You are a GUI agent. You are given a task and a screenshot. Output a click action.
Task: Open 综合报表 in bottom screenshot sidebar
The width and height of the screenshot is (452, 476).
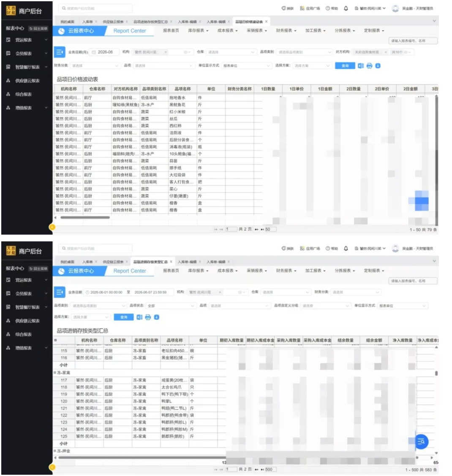click(24, 334)
